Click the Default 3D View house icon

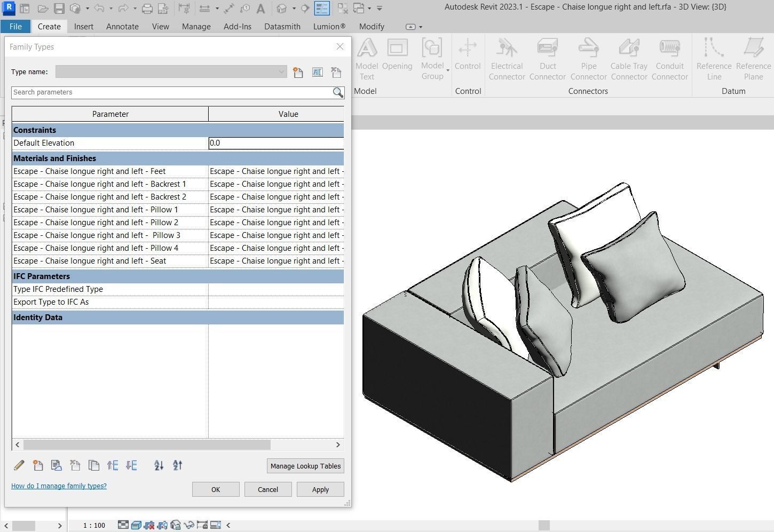click(282, 9)
